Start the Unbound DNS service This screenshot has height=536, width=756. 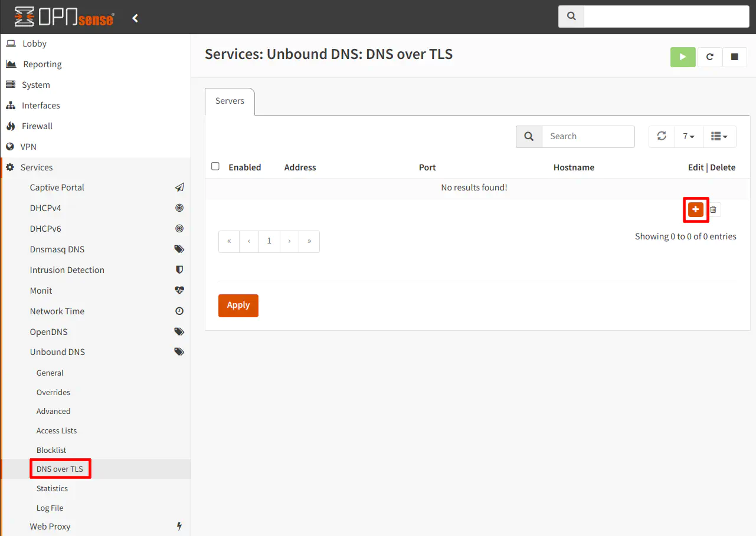683,57
